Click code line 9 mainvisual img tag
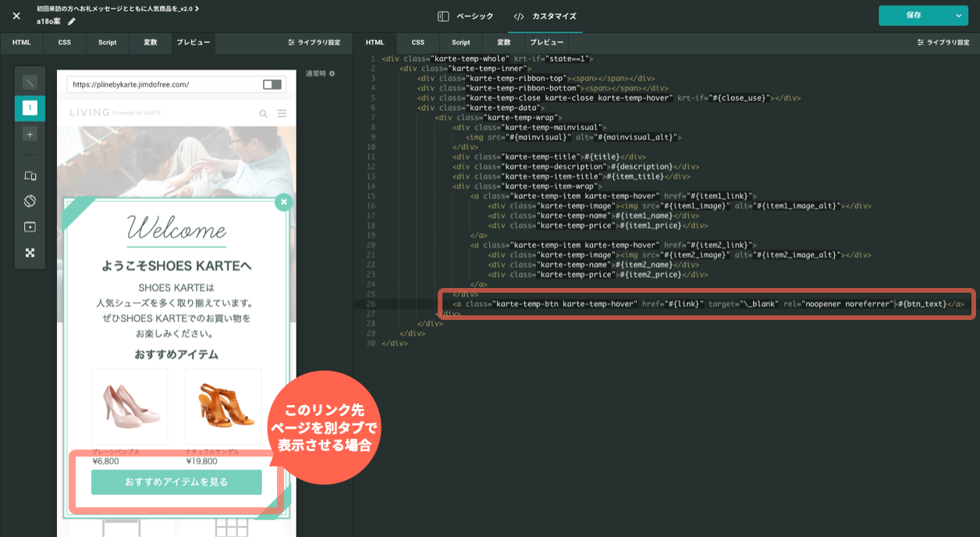980x537 pixels. click(573, 137)
